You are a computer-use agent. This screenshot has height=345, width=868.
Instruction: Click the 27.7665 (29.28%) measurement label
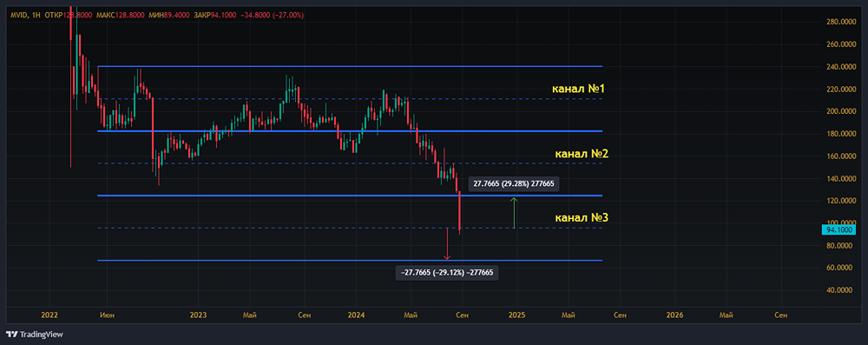pyautogui.click(x=514, y=184)
